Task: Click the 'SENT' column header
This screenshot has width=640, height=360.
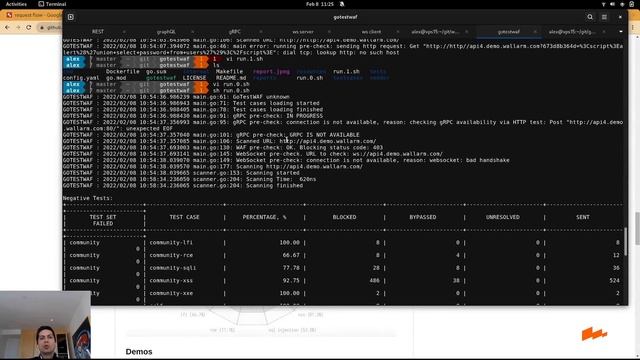Action: [x=582, y=217]
